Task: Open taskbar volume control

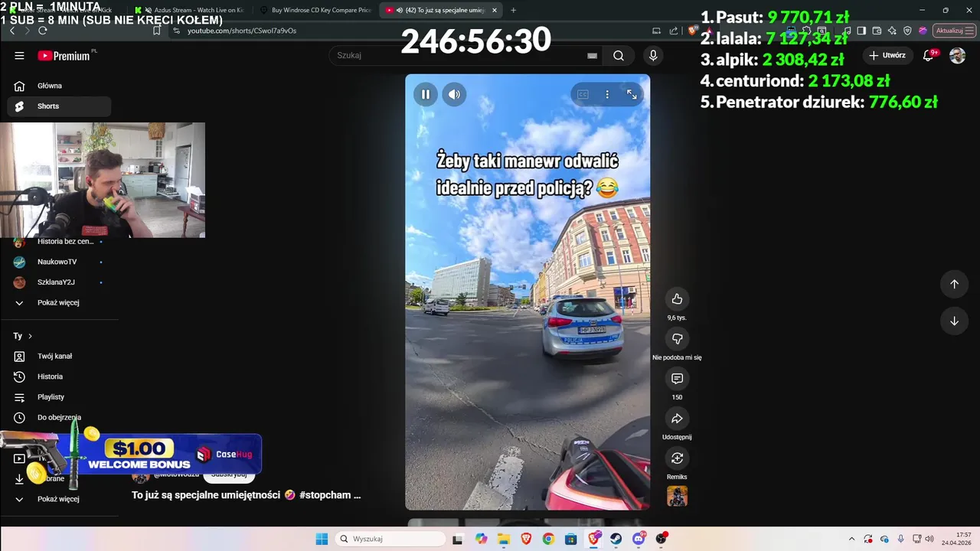Action: [x=929, y=539]
